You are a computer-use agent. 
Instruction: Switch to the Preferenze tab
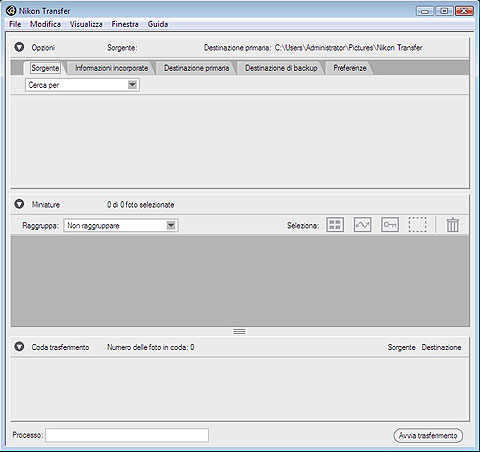[x=350, y=68]
